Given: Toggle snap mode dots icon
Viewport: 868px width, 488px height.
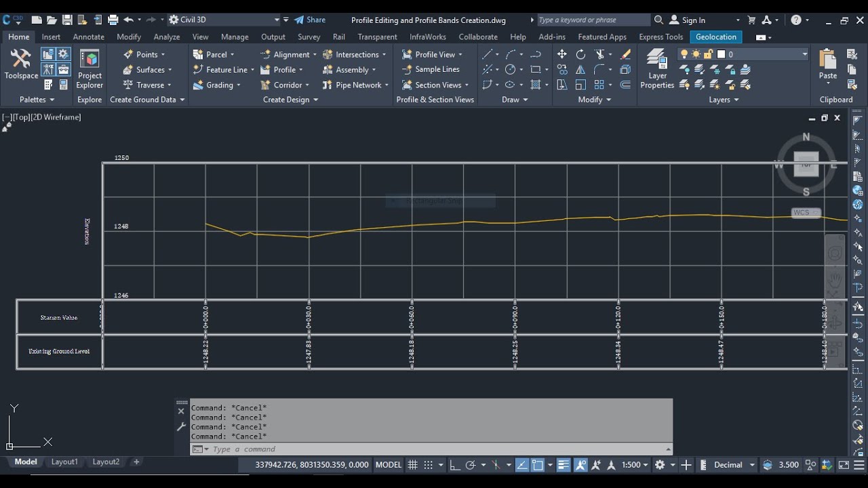Looking at the screenshot, I should [x=428, y=465].
